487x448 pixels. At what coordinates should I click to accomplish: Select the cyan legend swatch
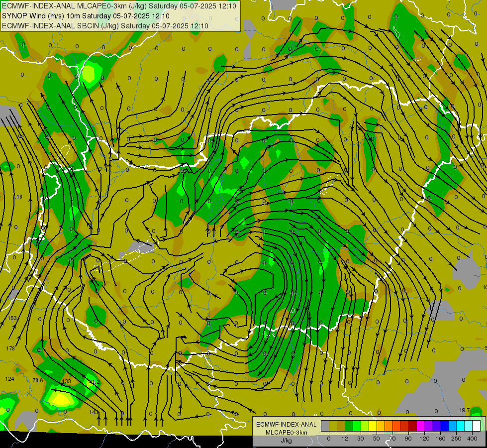tap(461, 426)
